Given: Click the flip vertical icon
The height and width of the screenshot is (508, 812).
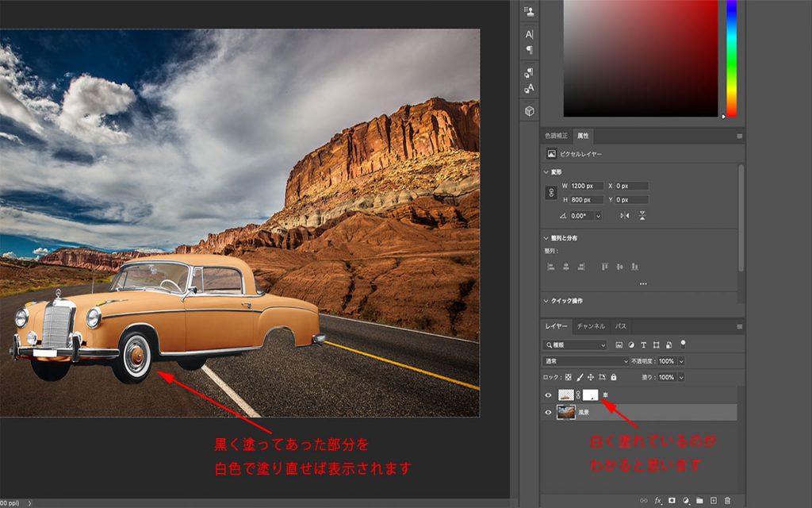Looking at the screenshot, I should coord(642,216).
